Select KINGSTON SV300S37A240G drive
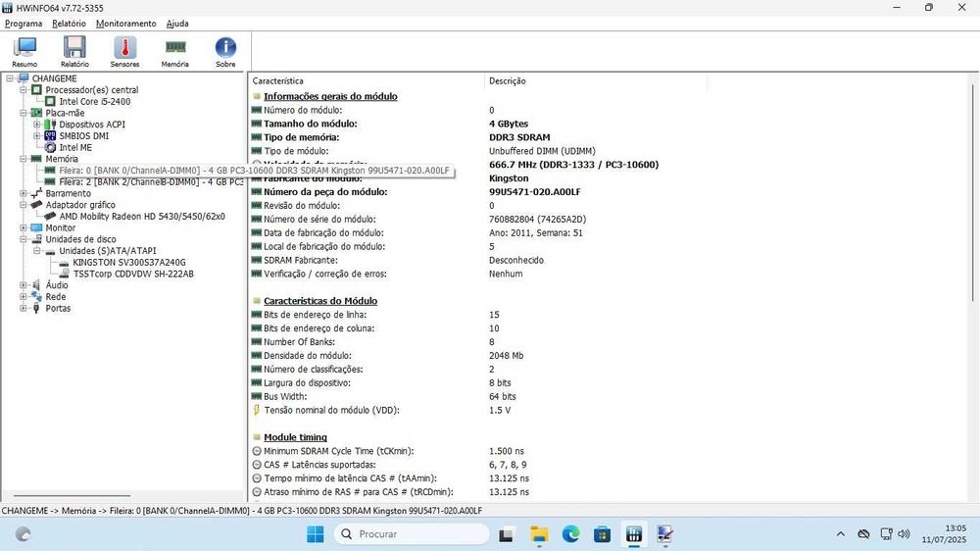 tap(129, 262)
